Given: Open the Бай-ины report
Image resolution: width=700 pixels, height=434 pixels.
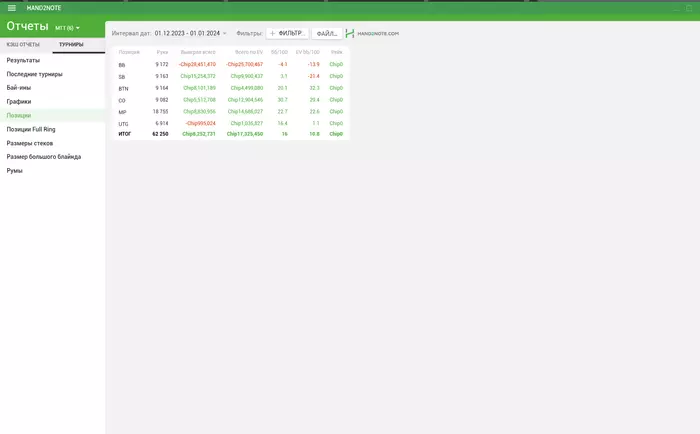Looking at the screenshot, I should 19,88.
